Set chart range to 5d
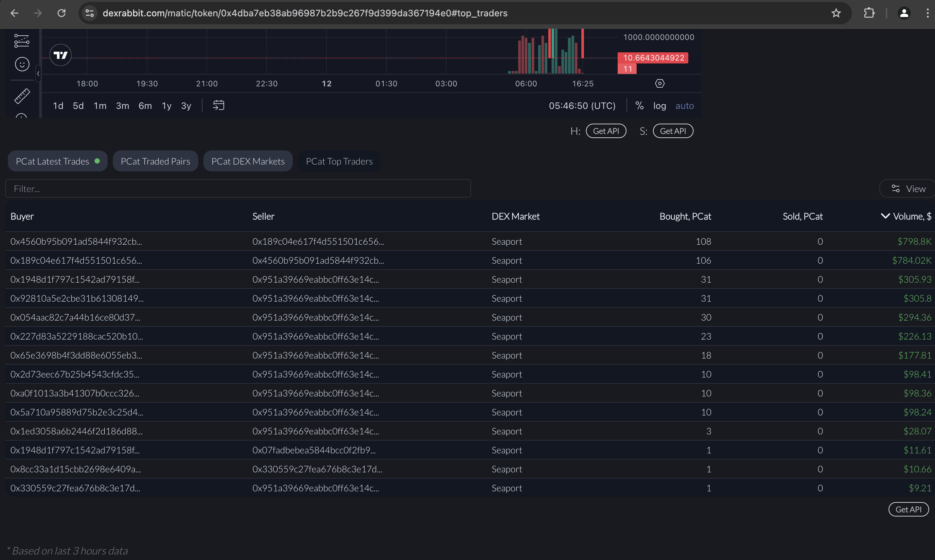 pyautogui.click(x=78, y=106)
